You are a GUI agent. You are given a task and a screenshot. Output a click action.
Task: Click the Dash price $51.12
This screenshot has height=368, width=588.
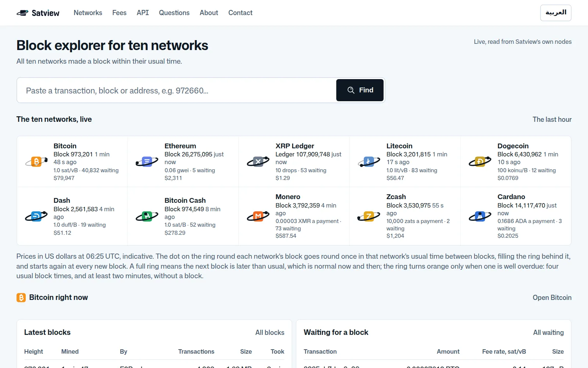click(62, 233)
